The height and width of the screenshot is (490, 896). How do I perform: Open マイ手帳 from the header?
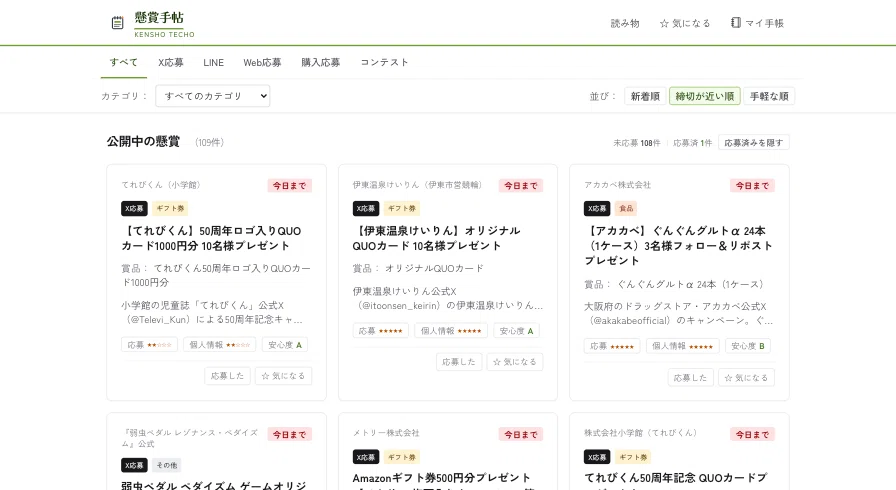tap(757, 23)
